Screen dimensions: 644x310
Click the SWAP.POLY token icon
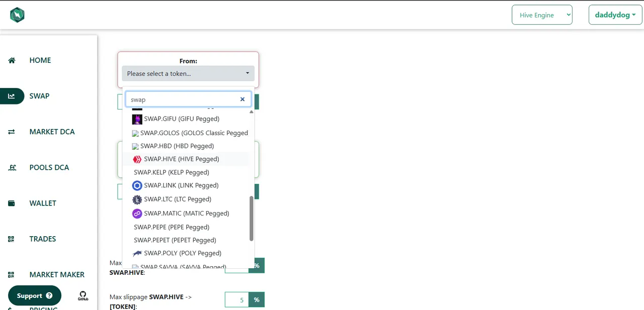[137, 254]
